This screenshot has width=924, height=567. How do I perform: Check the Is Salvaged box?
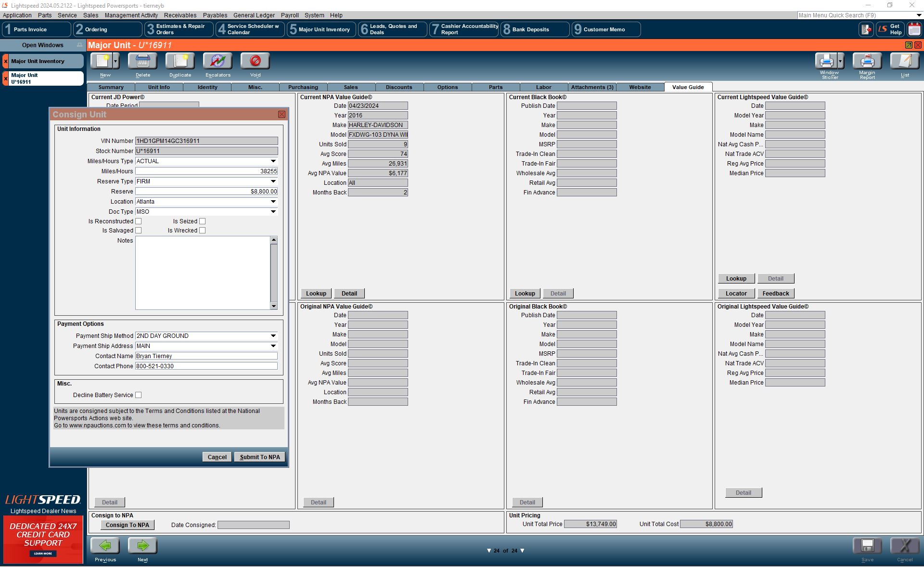pos(139,231)
